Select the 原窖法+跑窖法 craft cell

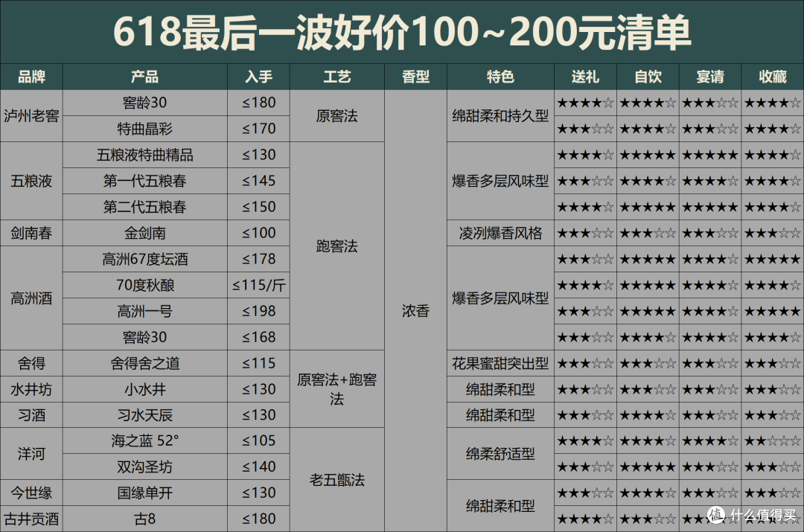tap(337, 389)
